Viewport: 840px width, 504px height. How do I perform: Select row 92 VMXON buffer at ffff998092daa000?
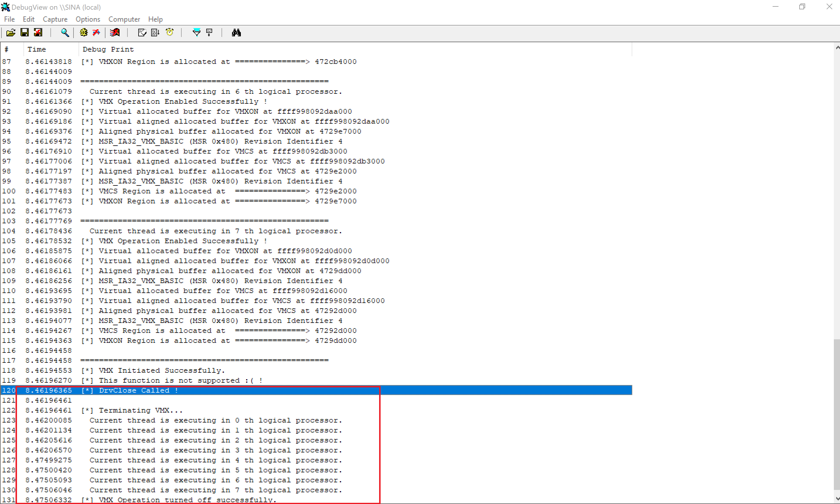316,111
